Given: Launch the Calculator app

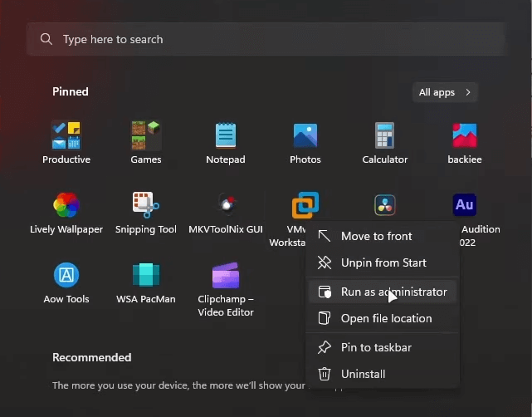Looking at the screenshot, I should point(385,135).
